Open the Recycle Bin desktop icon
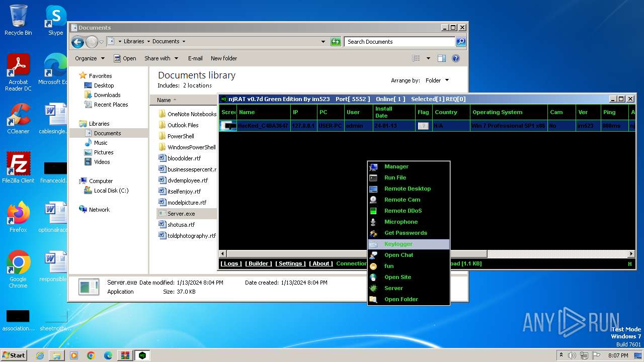Screen dimensions: 644x362 tap(18, 20)
